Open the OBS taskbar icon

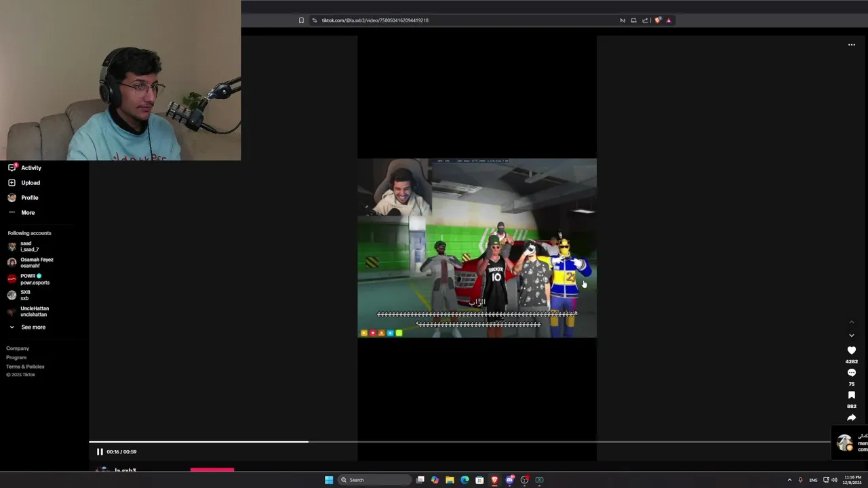tap(524, 480)
